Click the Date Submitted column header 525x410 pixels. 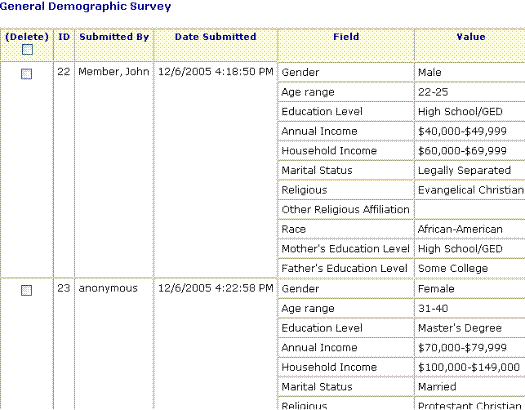tap(216, 36)
